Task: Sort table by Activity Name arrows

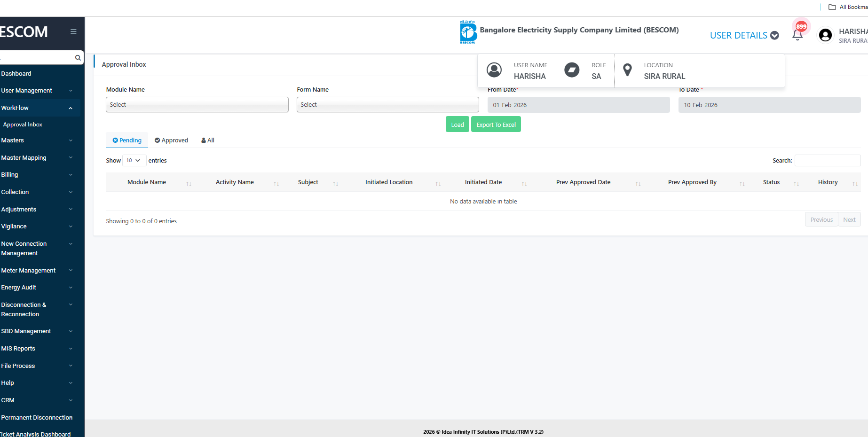Action: [x=276, y=184]
